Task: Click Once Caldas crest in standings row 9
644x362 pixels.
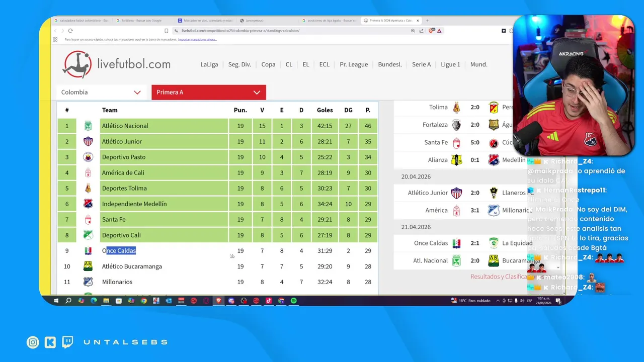Action: (88, 250)
